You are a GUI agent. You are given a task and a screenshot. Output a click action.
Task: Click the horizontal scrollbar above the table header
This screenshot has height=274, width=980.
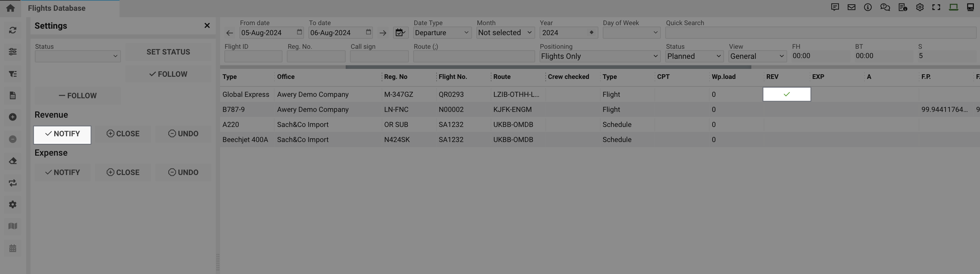click(x=548, y=67)
